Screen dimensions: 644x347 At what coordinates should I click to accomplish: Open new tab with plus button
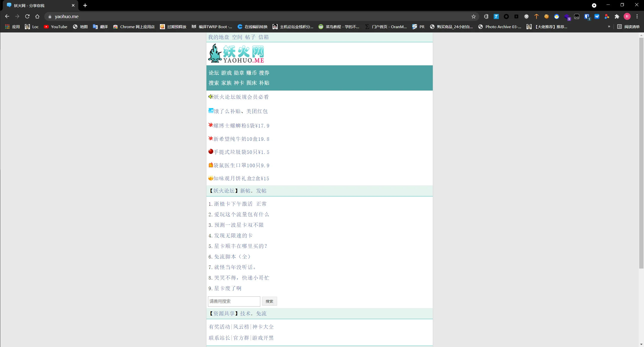[x=85, y=6]
